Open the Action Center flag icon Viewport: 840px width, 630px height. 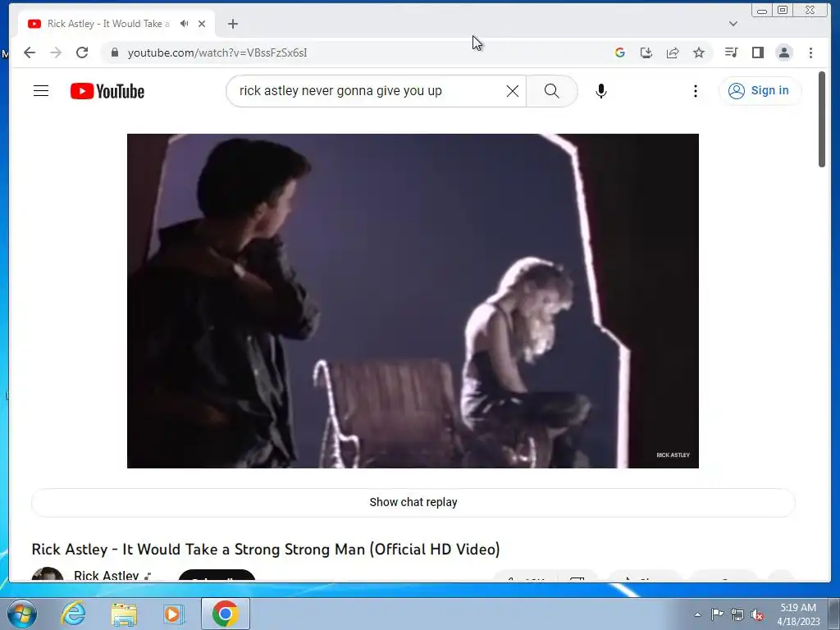[x=717, y=614]
